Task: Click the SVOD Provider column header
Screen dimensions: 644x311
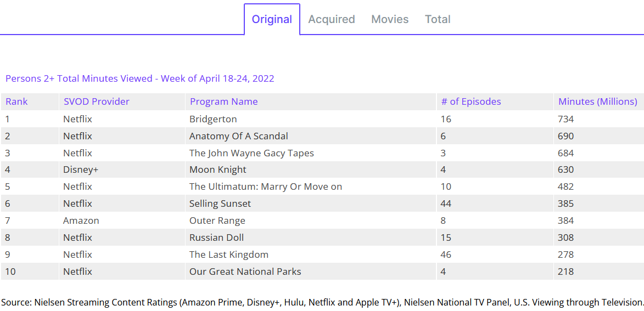Action: point(97,101)
